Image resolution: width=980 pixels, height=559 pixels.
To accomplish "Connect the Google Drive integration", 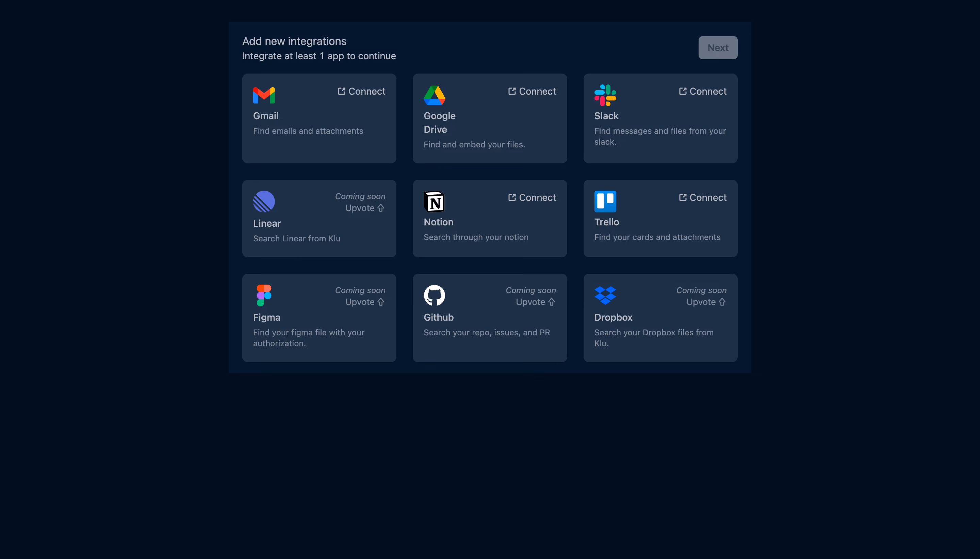I will (x=532, y=91).
